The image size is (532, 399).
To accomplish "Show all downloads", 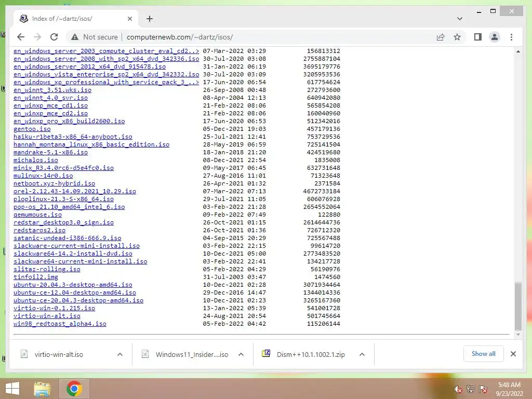I will (483, 354).
